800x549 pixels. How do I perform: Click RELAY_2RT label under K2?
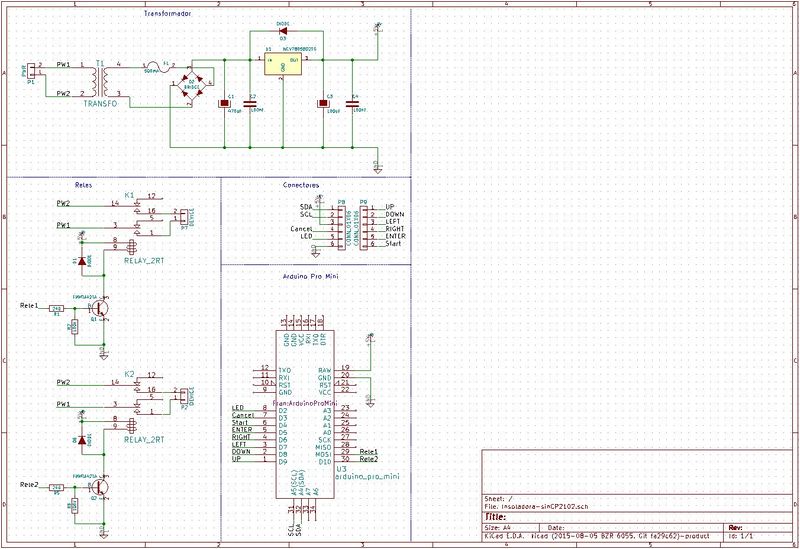pyautogui.click(x=144, y=440)
